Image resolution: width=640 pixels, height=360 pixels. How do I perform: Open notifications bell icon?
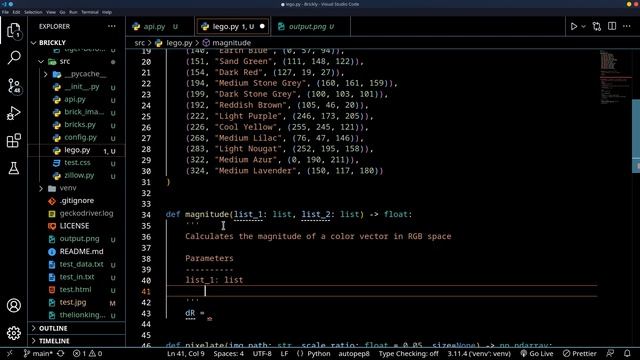tap(627, 354)
